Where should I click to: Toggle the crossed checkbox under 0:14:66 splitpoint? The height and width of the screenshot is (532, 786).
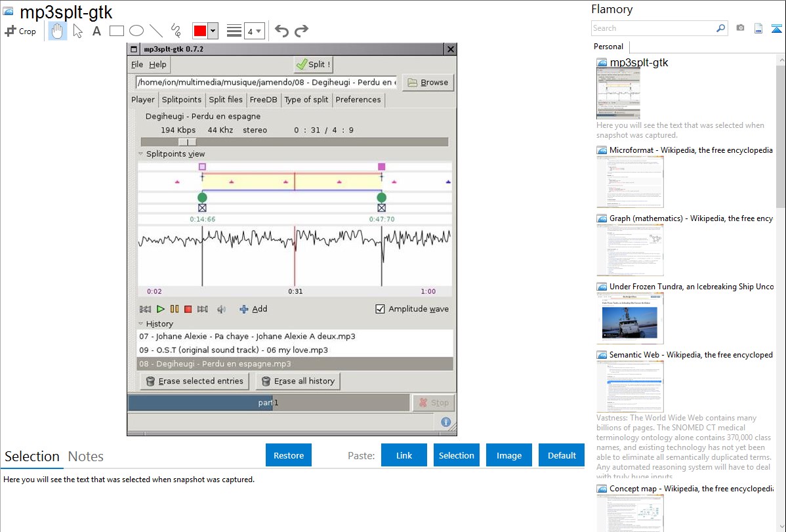[x=203, y=207]
